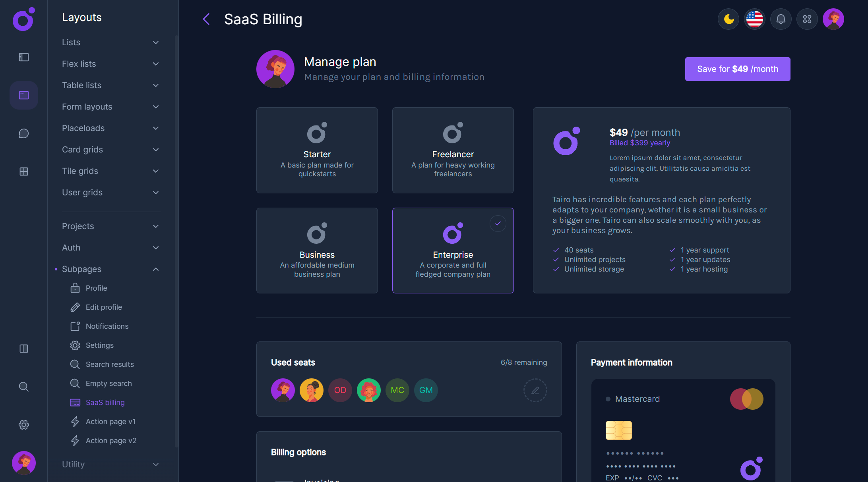Open sidebar settings gear icon
This screenshot has height=482, width=868.
[23, 425]
